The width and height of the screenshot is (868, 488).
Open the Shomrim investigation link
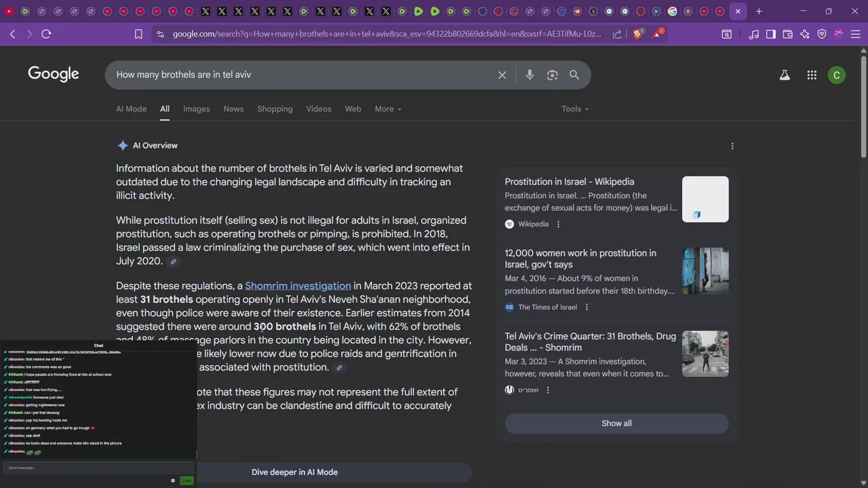pyautogui.click(x=298, y=286)
